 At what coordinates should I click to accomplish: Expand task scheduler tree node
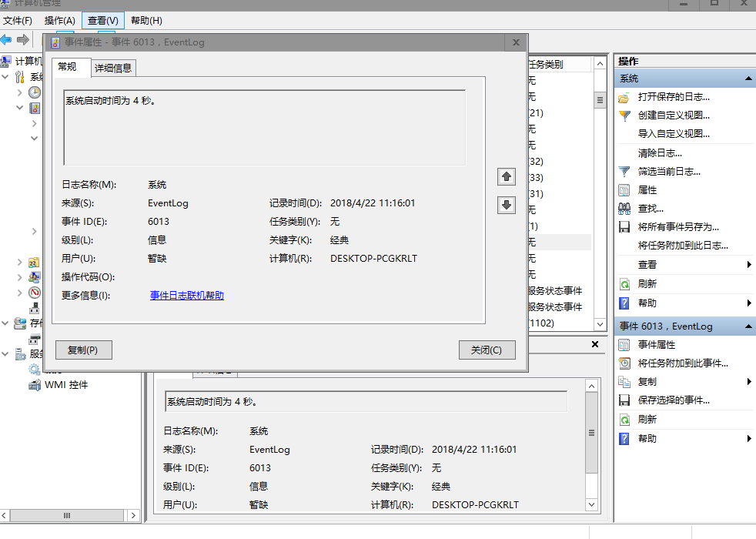click(20, 92)
